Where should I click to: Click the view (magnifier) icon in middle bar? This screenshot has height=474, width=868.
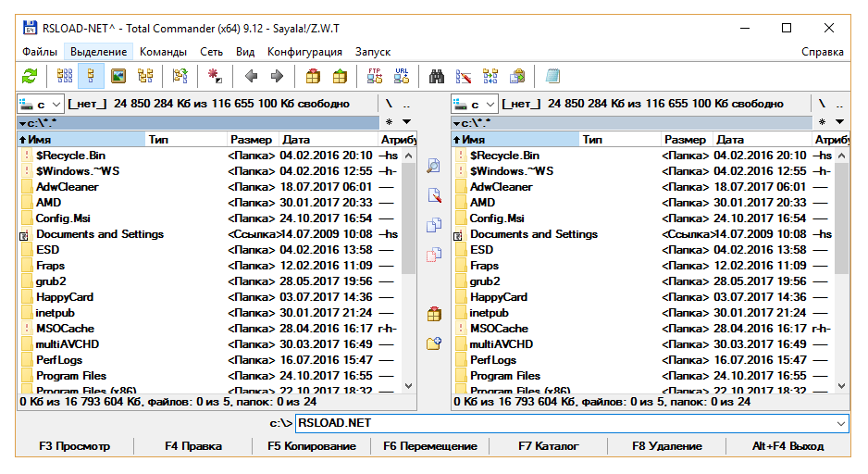[x=434, y=167]
